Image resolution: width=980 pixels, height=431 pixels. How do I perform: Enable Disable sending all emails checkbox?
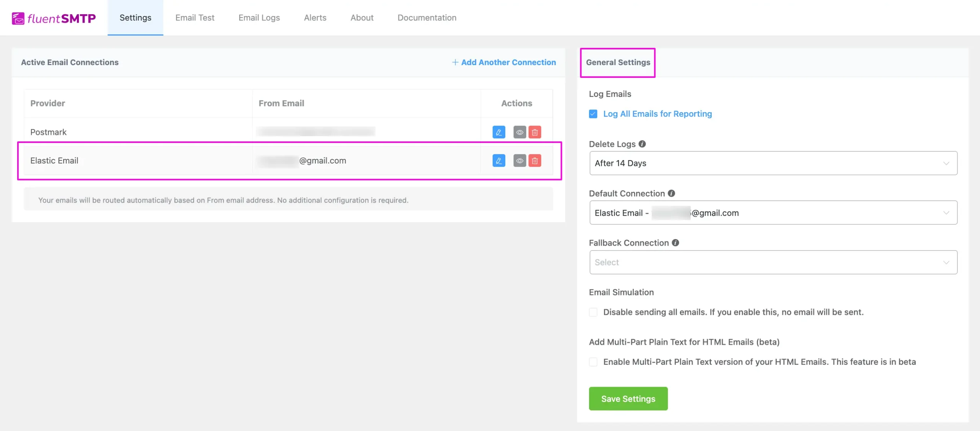click(593, 312)
